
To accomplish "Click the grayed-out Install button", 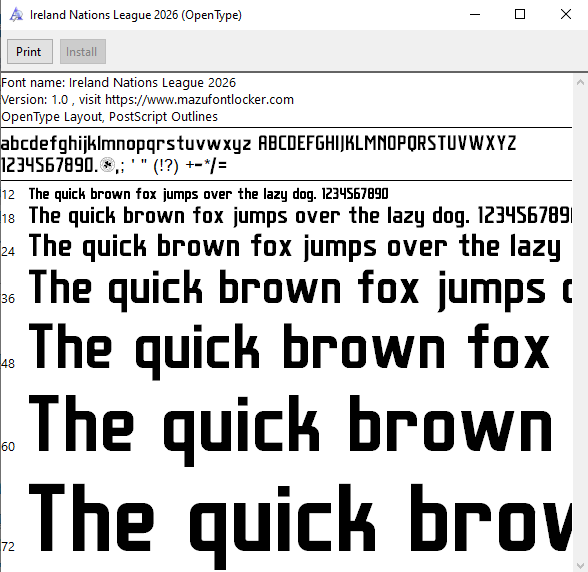I will [82, 51].
